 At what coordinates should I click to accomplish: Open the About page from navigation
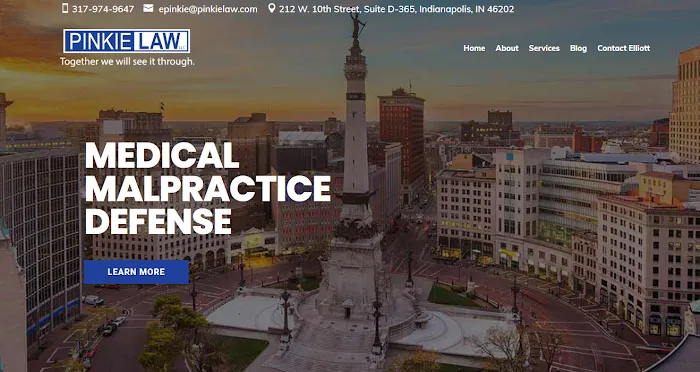tap(507, 48)
